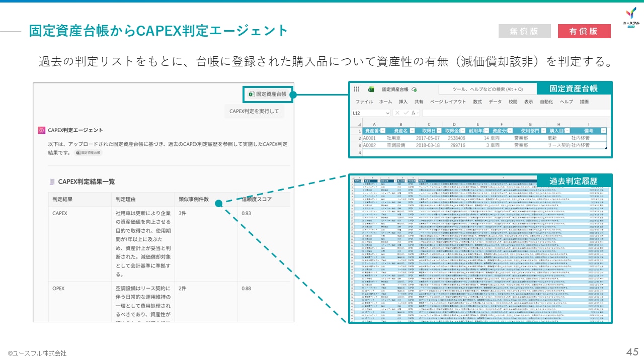644x362 pixels.
Task: Click the pink CAPEX判定エージェント agent icon
Action: (41, 130)
